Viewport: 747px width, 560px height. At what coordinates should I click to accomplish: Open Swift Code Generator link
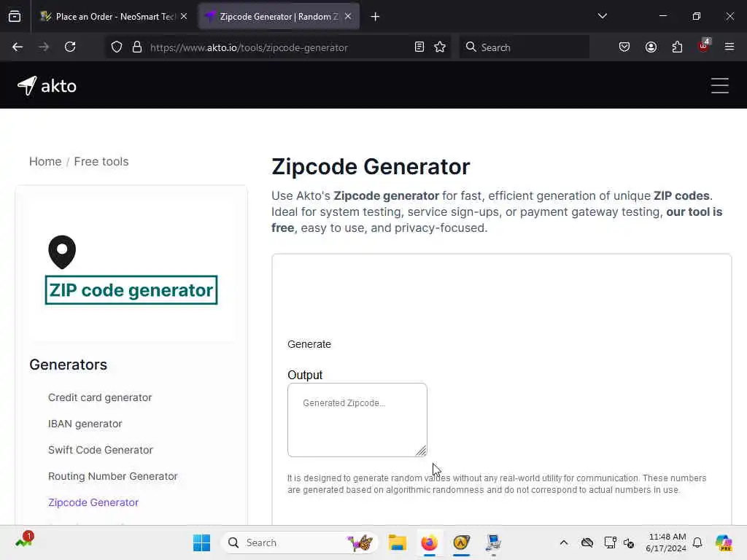(x=101, y=450)
